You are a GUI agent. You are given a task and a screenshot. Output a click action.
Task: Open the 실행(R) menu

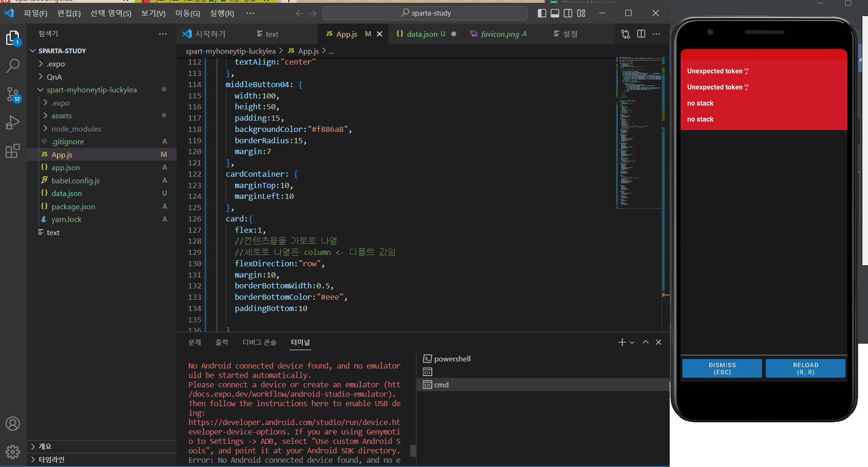click(x=222, y=13)
